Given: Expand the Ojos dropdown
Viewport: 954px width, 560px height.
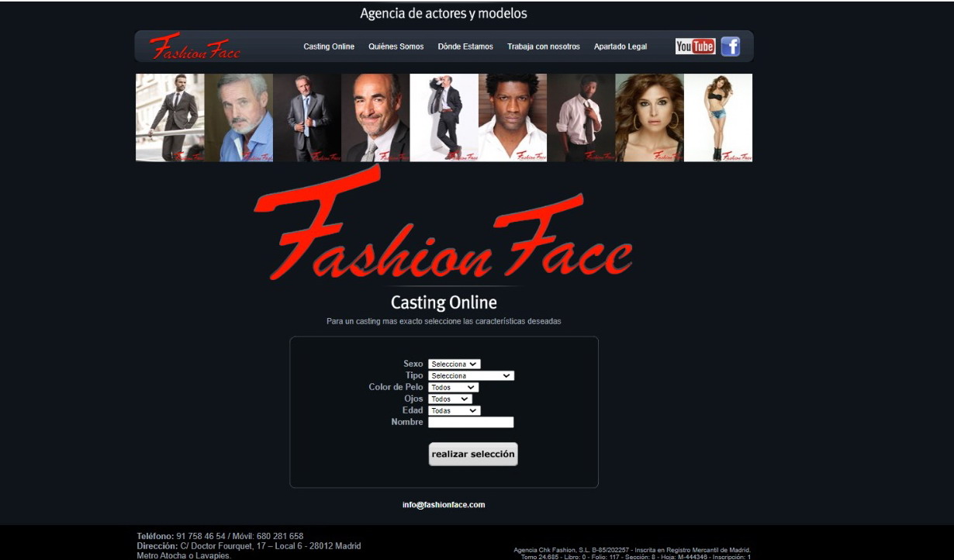Looking at the screenshot, I should [450, 399].
